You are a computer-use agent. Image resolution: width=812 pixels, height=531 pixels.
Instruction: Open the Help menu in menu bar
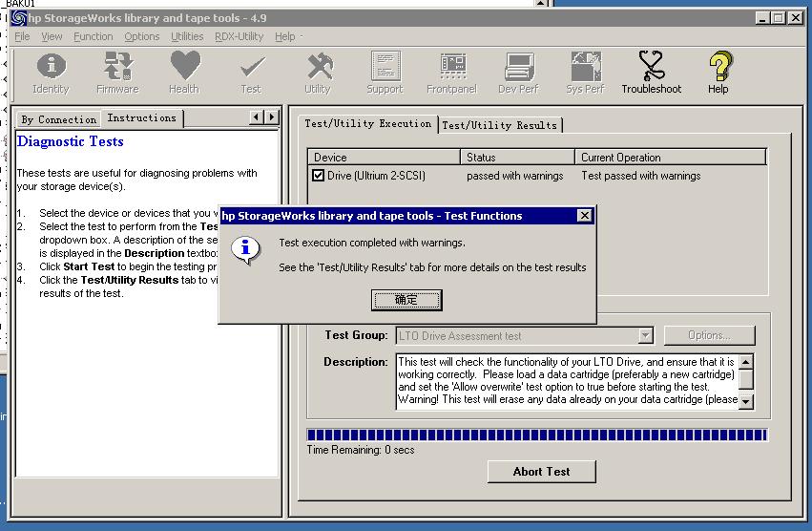(x=285, y=37)
